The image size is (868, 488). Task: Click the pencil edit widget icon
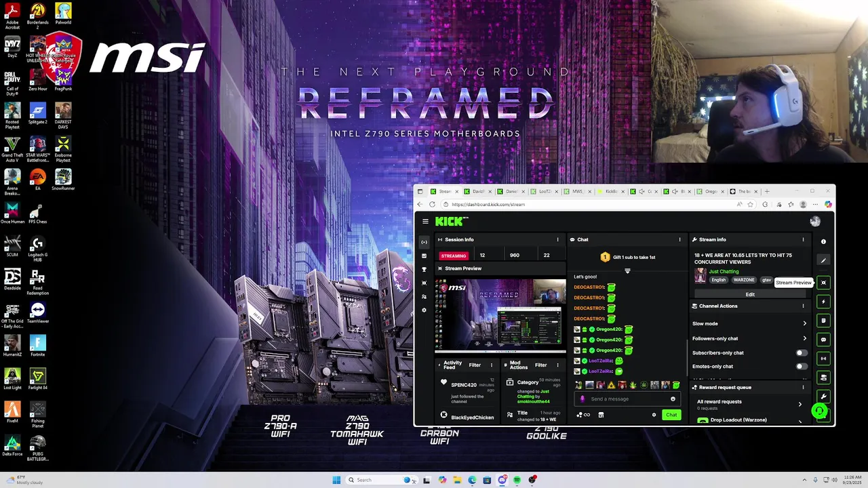[823, 260]
